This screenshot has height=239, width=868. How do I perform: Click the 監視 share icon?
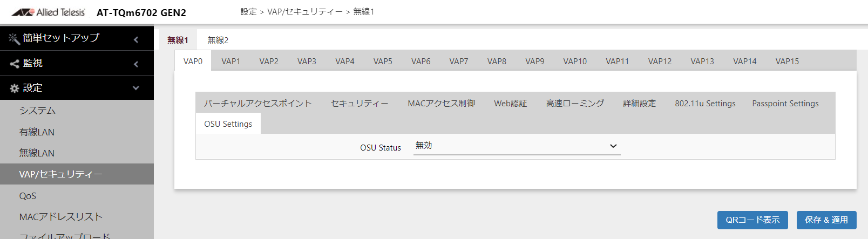click(15, 64)
